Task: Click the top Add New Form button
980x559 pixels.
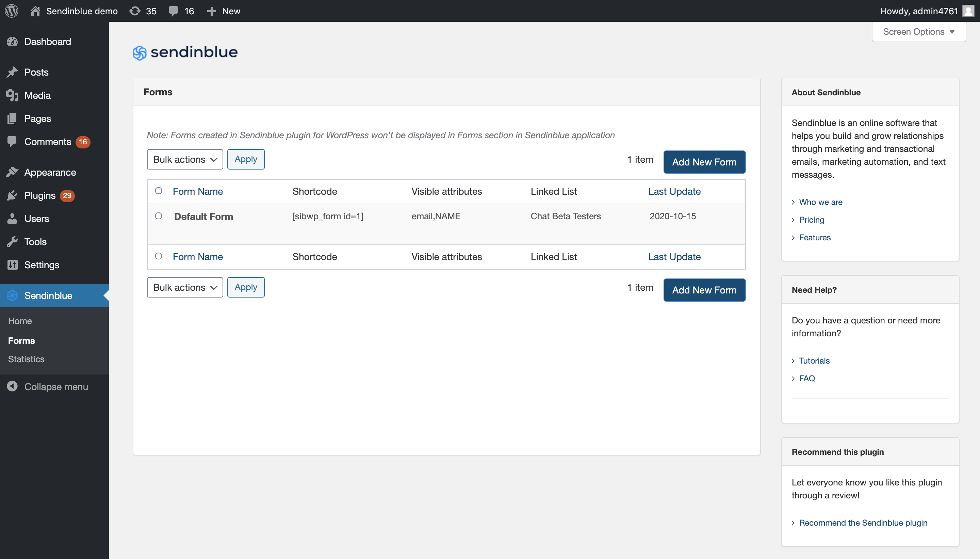Action: [704, 162]
